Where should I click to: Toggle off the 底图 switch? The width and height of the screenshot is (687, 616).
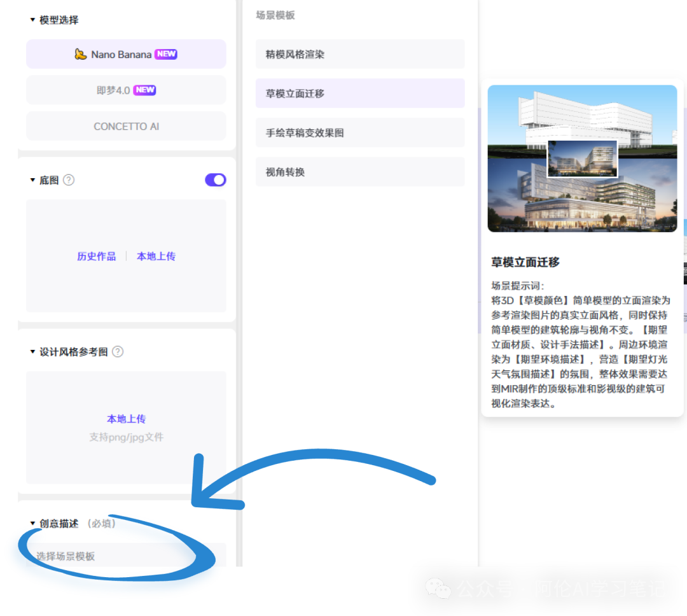click(x=215, y=180)
